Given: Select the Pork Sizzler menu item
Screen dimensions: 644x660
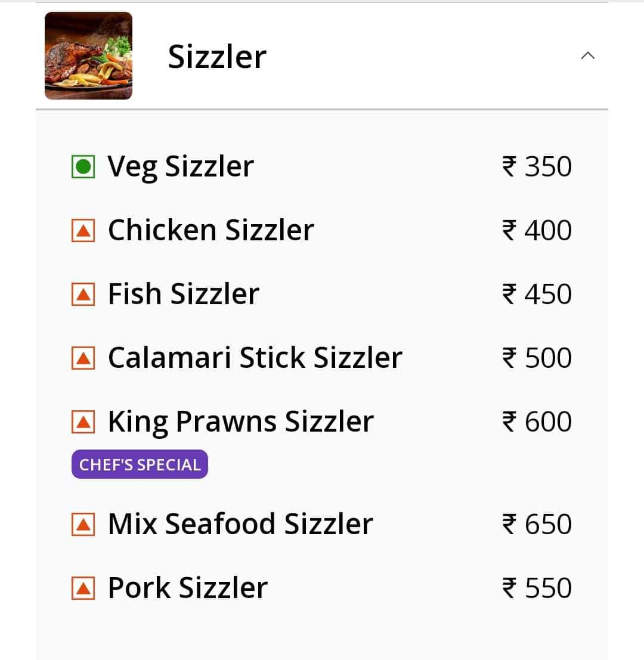Looking at the screenshot, I should point(187,587).
